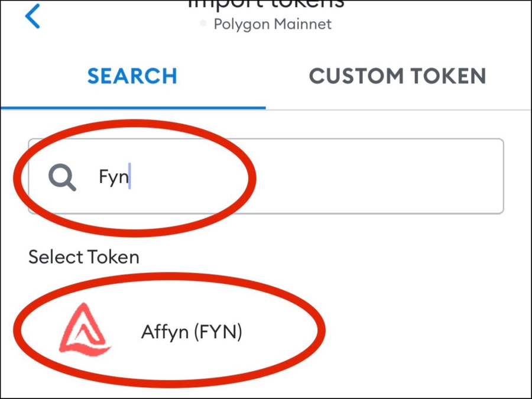Image resolution: width=532 pixels, height=399 pixels.
Task: Click the gray divider under CUSTOM TOKEN
Action: click(397, 110)
